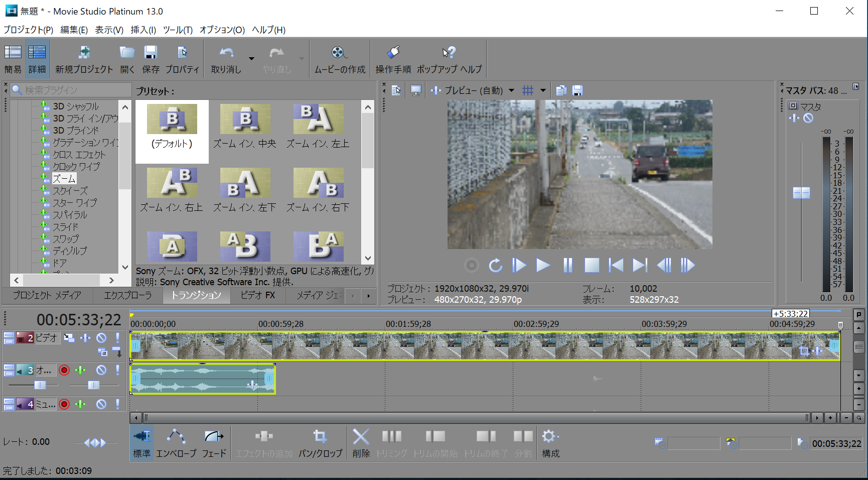868x480 pixels.
Task: Open 操作手順 tutorials
Action: click(x=393, y=59)
